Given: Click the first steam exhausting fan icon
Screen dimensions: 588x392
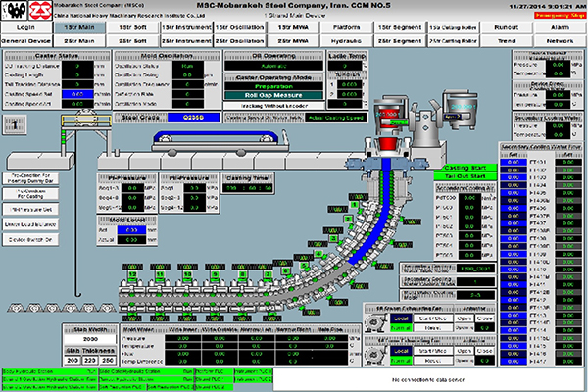Looking at the screenshot, I should pyautogui.click(x=375, y=322).
